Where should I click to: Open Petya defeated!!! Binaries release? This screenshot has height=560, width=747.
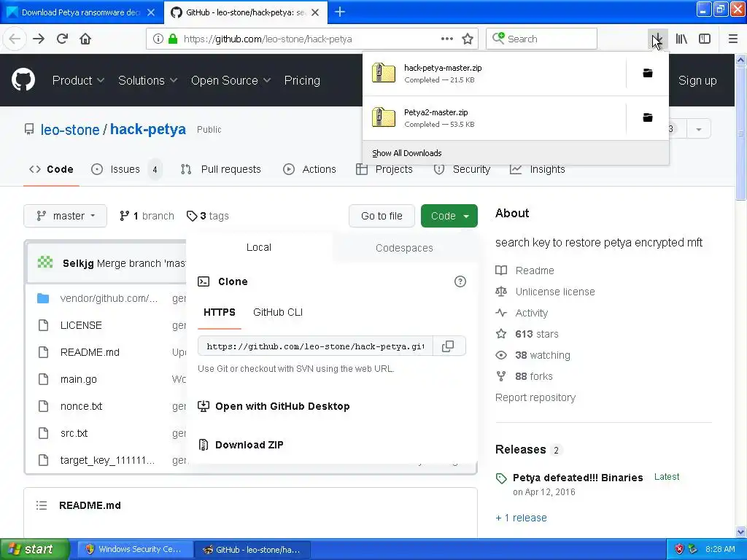click(x=578, y=478)
